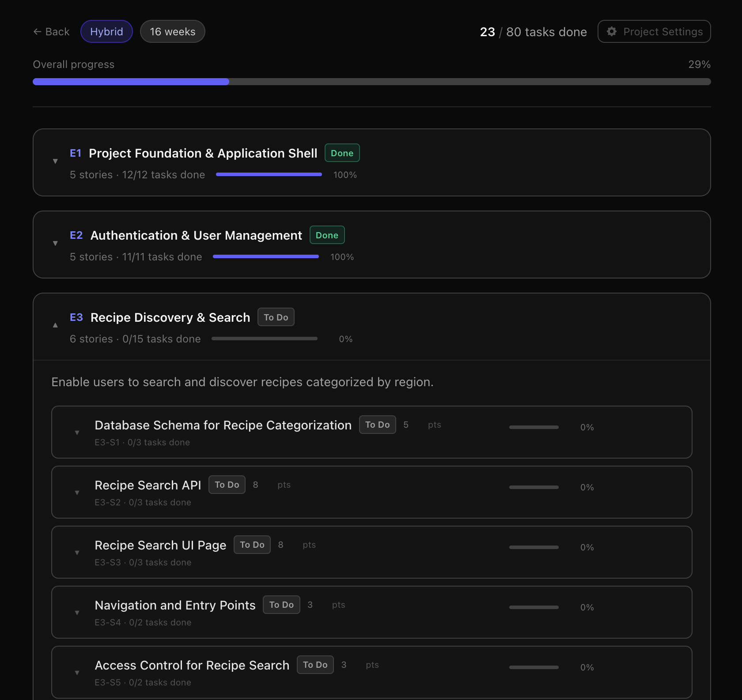Click 'E3-S2 · 0/3 tasks done' text
This screenshot has height=700, width=742.
tap(143, 502)
